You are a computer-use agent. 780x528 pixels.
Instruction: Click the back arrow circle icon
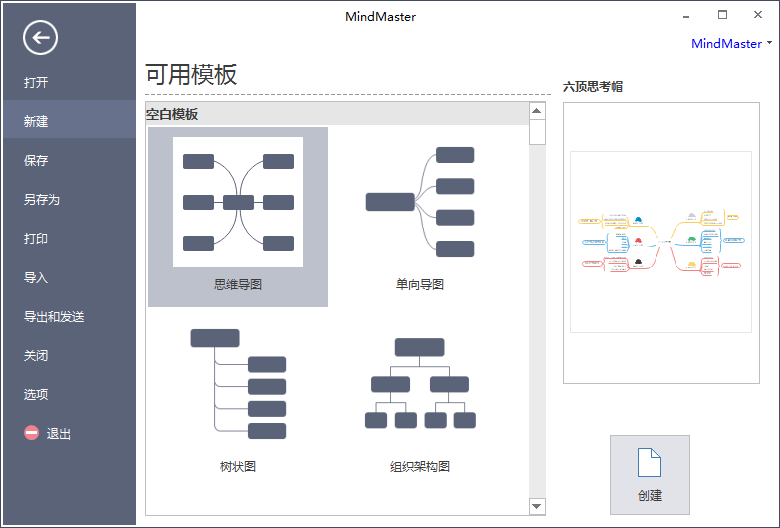(x=40, y=38)
